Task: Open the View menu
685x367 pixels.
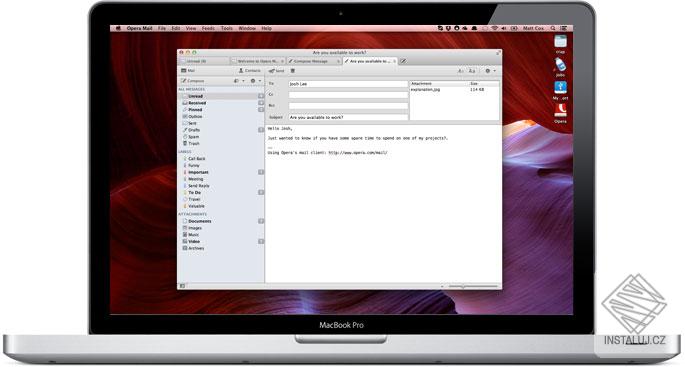Action: 191,28
